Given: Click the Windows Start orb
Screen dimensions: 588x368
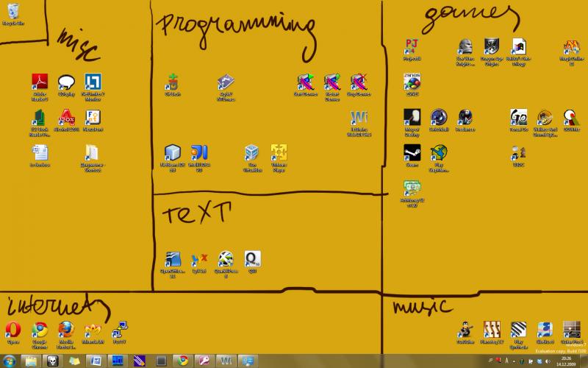Looking at the screenshot, I should (x=9, y=361).
